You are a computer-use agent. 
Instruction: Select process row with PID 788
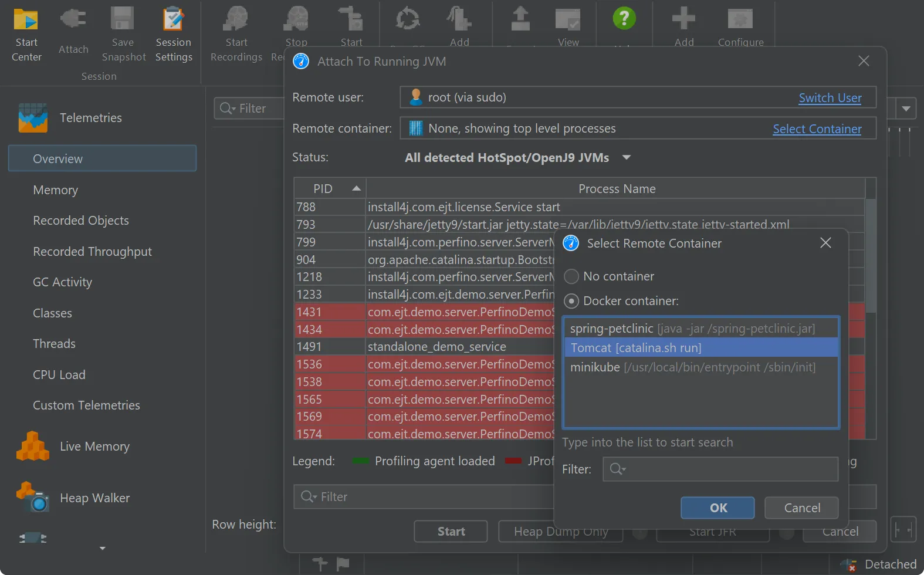pyautogui.click(x=579, y=207)
